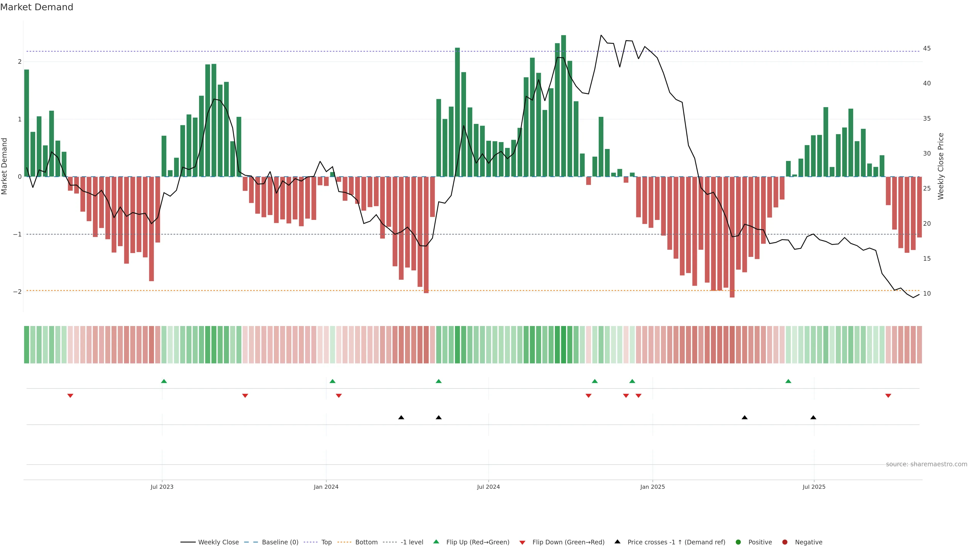
Task: Click the black Price crosses -1 legend triangle
Action: point(617,542)
